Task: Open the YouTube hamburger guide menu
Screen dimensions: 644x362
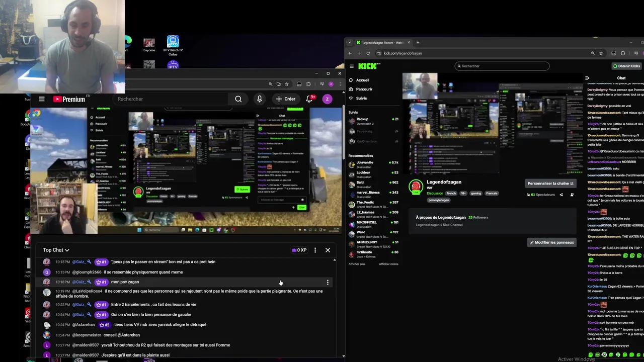Action: pos(42,99)
